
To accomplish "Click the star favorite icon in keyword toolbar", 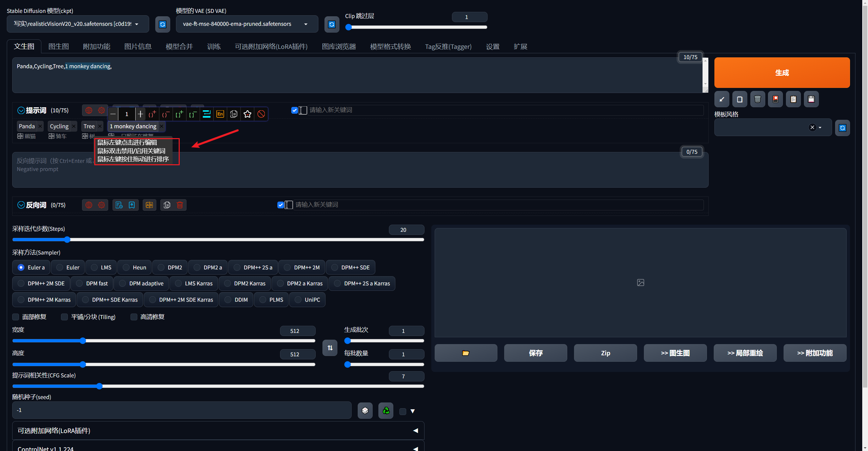I will tap(248, 114).
